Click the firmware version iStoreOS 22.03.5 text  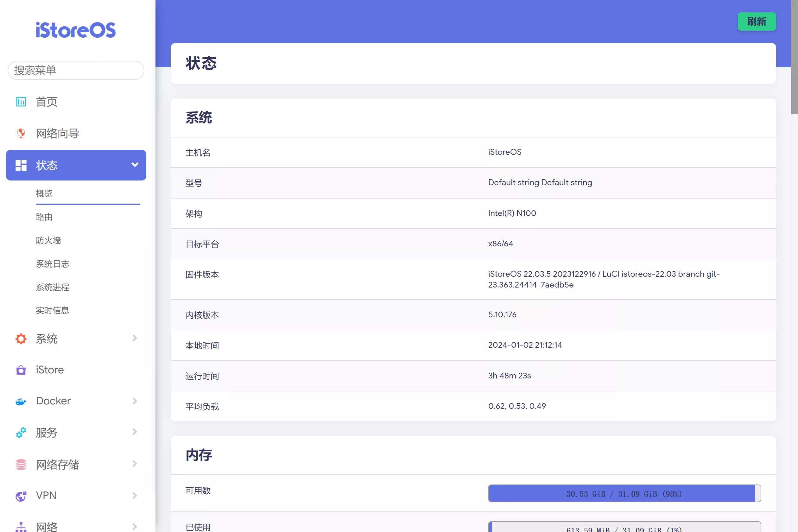pyautogui.click(x=604, y=279)
